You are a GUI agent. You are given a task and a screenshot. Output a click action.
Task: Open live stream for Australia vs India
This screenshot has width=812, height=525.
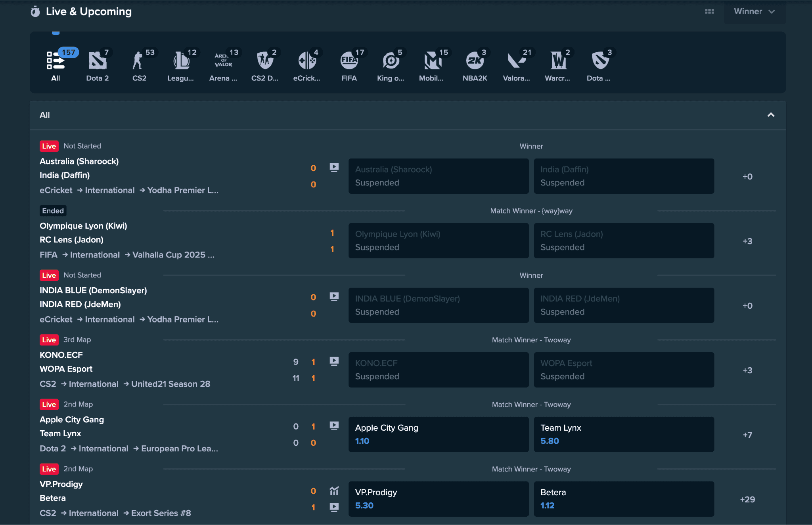(334, 168)
